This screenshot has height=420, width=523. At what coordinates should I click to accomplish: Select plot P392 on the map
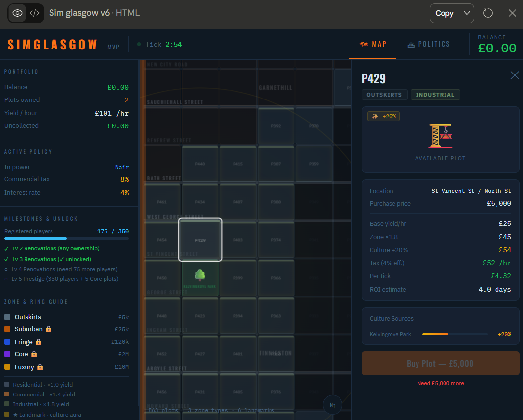pos(276,126)
